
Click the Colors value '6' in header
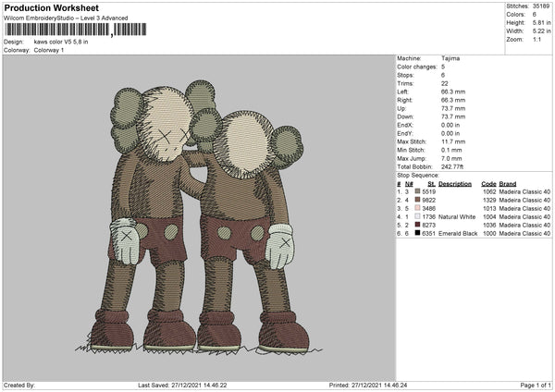(x=534, y=15)
